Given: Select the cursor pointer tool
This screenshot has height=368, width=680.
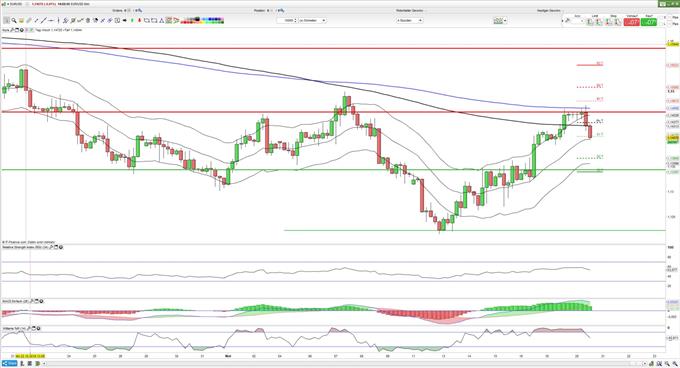Looking at the screenshot, I should click(7, 20).
